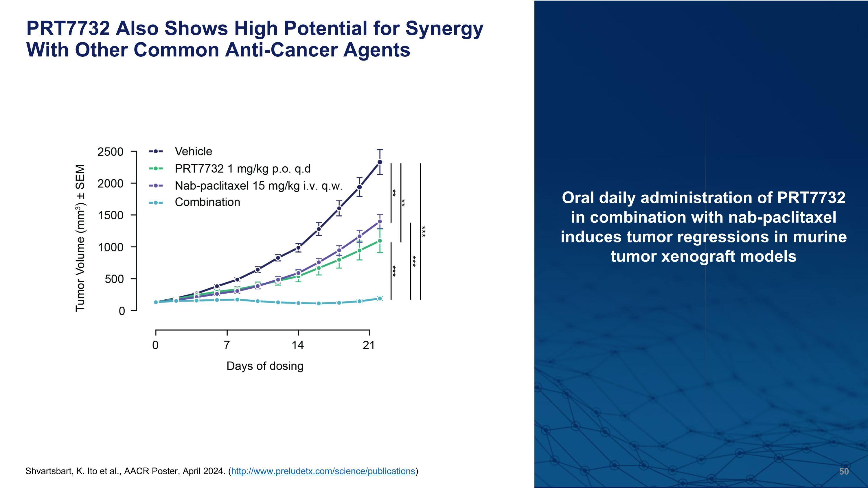868x488 pixels.
Task: Click the final PRT7732 data point
Action: click(380, 241)
